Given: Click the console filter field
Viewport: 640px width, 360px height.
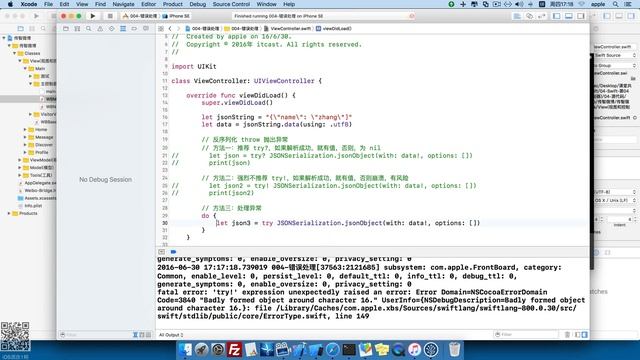Looking at the screenshot, I should 527,335.
